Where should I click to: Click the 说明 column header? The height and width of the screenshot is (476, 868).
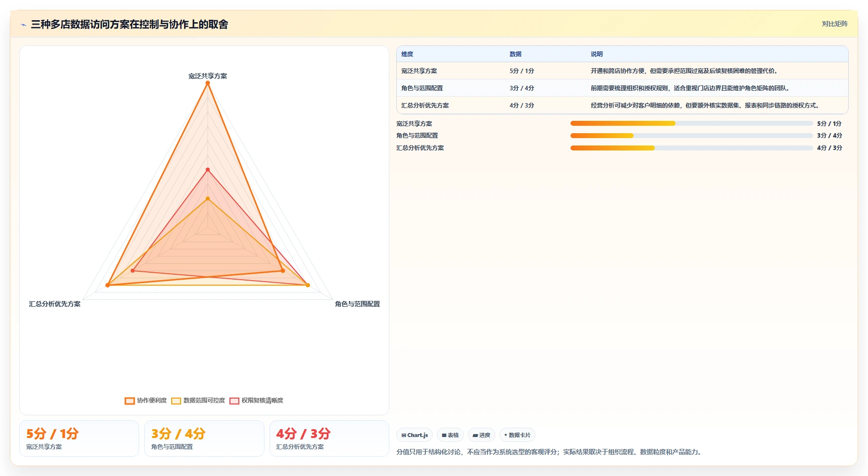click(x=597, y=54)
